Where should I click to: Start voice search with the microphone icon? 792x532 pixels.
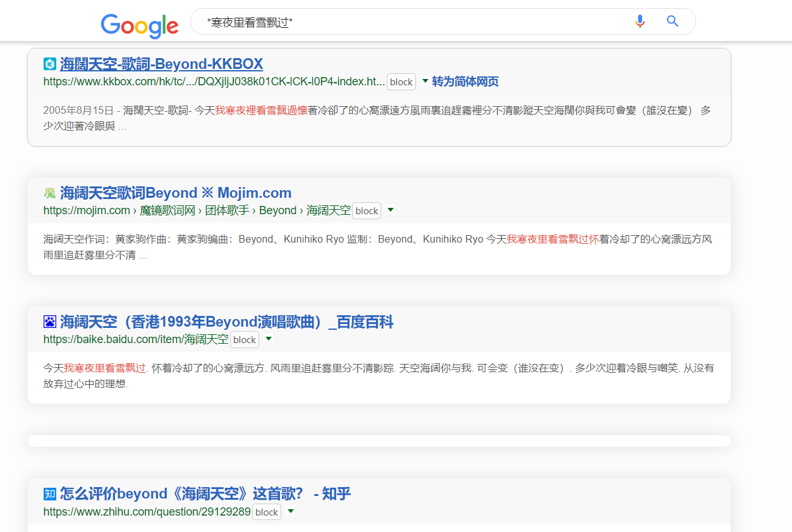[640, 21]
